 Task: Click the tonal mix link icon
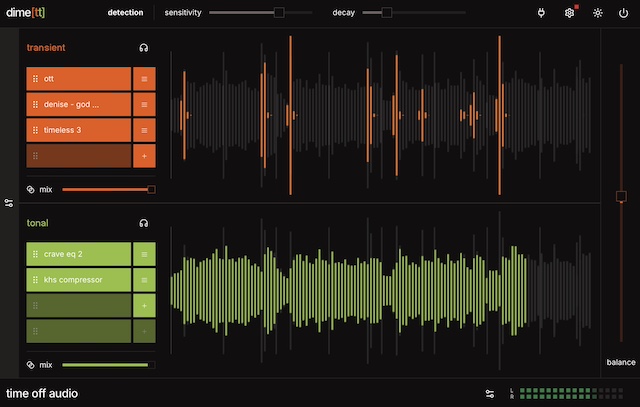(x=31, y=365)
